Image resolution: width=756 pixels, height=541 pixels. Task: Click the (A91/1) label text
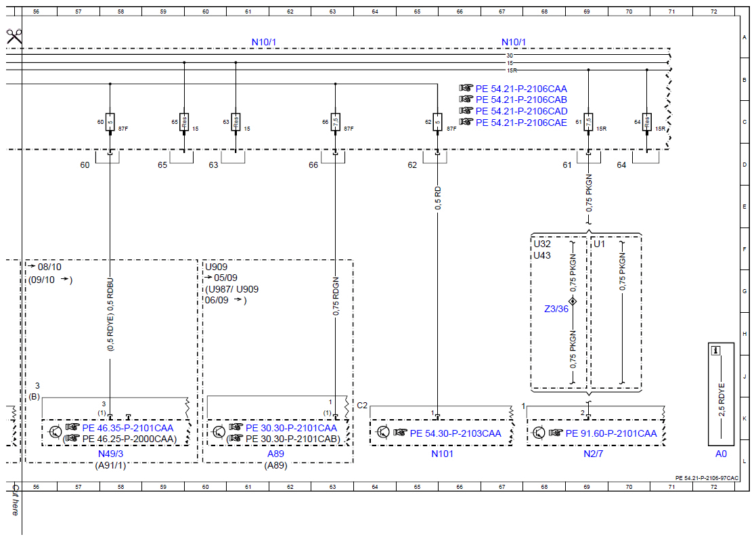[x=110, y=465]
